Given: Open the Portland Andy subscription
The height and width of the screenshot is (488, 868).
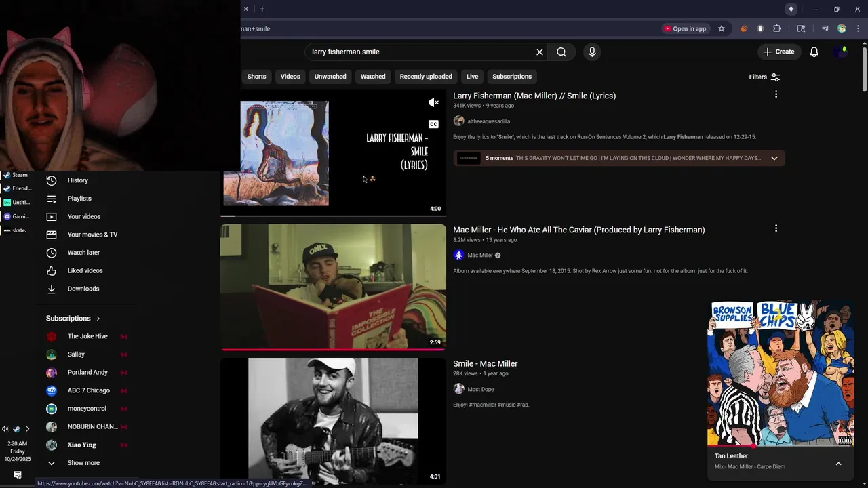Looking at the screenshot, I should (x=86, y=373).
